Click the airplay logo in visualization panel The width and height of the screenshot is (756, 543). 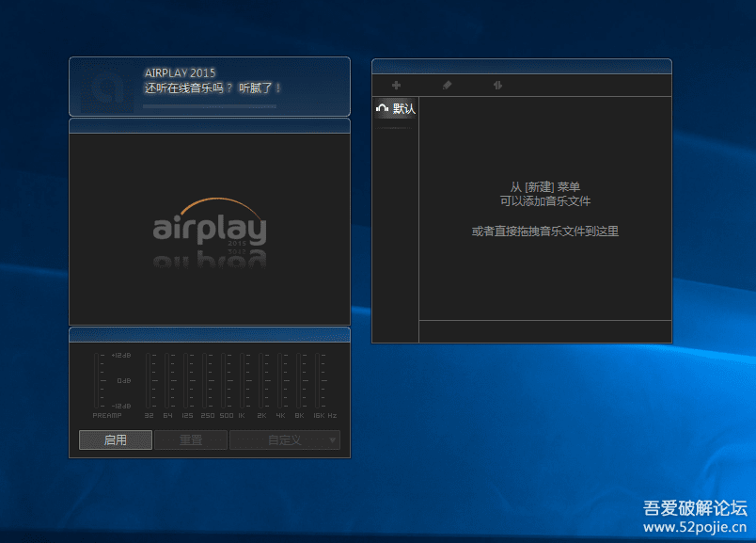coord(210,229)
